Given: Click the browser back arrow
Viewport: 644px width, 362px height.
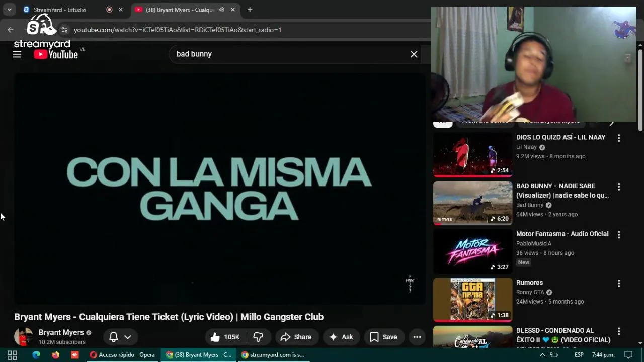Looking at the screenshot, I should [11, 30].
